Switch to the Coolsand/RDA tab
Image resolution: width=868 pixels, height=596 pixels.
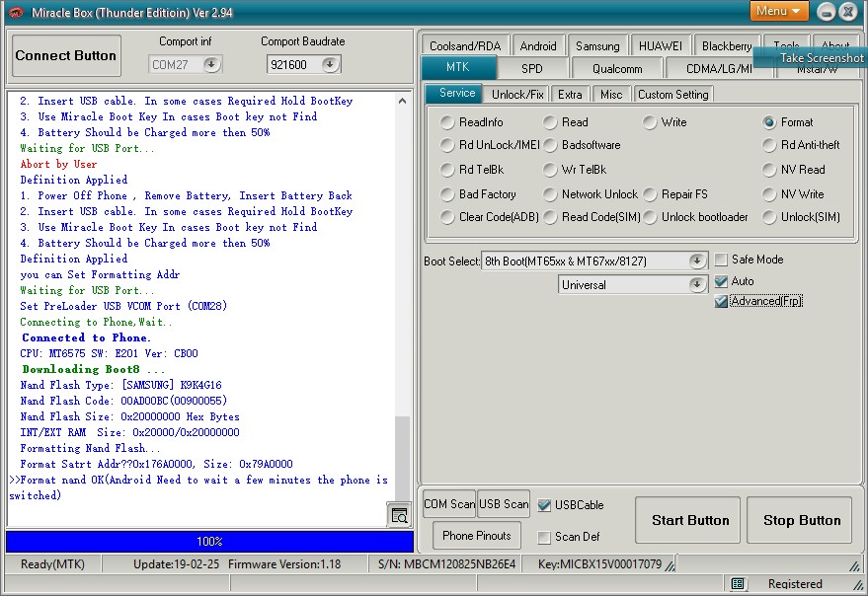point(465,46)
